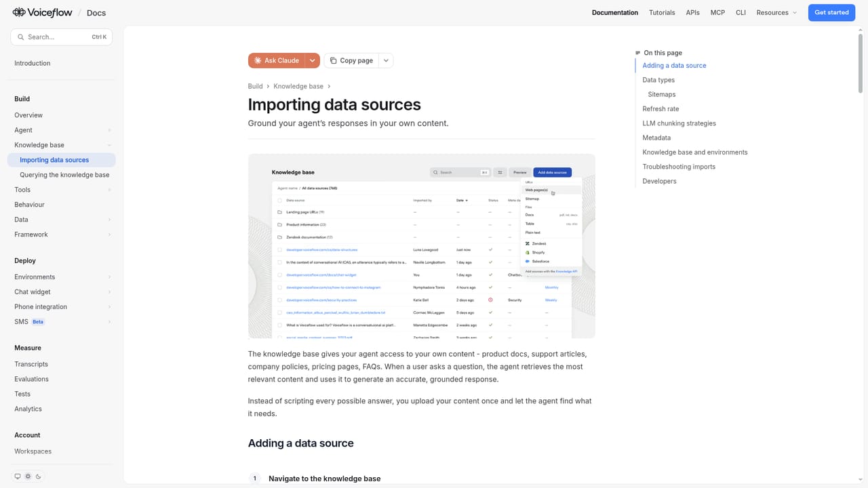This screenshot has width=868, height=488.
Task: Open the Introduction sidebar link
Action: click(32, 63)
